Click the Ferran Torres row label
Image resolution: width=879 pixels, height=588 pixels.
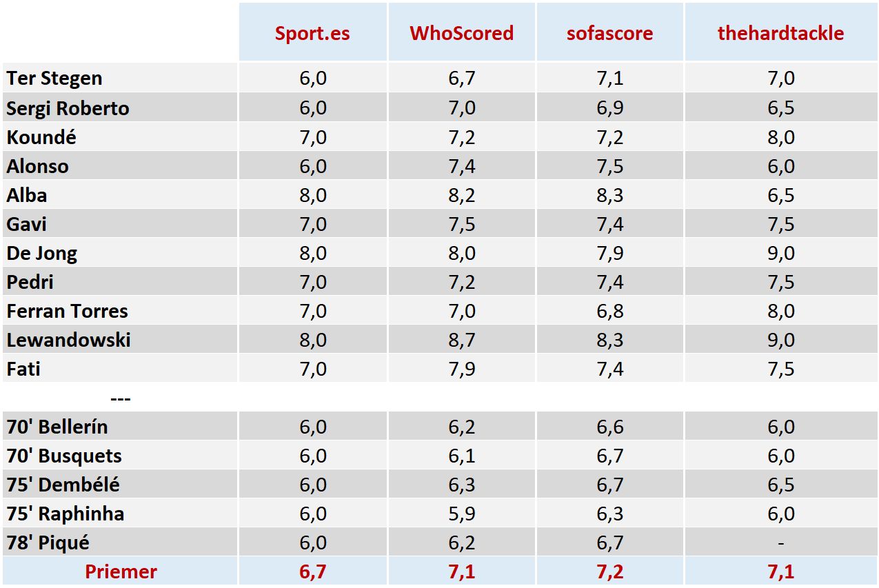[x=67, y=311]
